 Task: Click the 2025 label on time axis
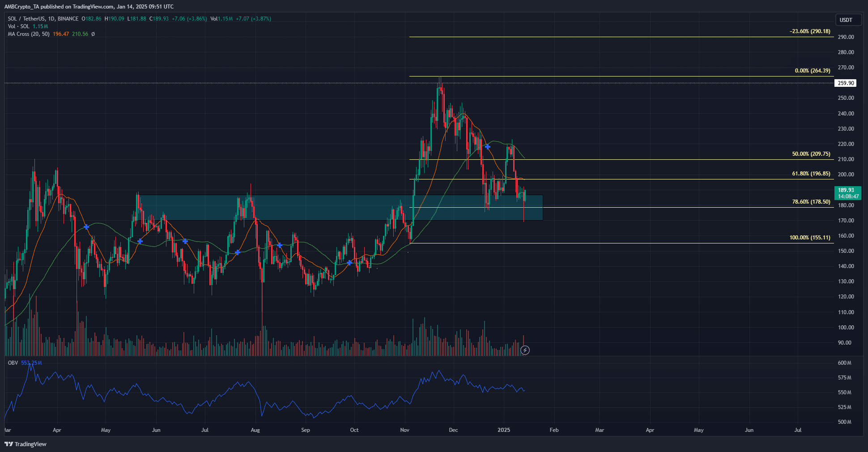[504, 430]
